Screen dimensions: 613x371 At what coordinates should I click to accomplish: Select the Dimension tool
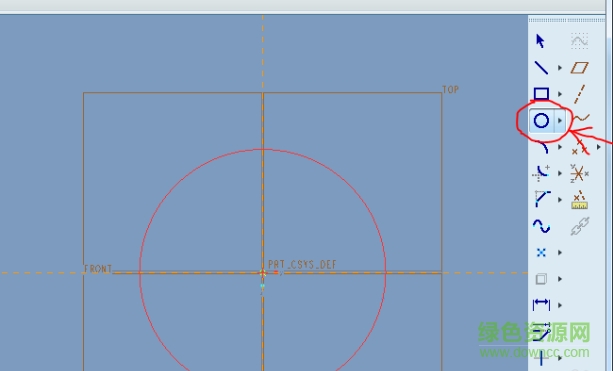coord(541,305)
